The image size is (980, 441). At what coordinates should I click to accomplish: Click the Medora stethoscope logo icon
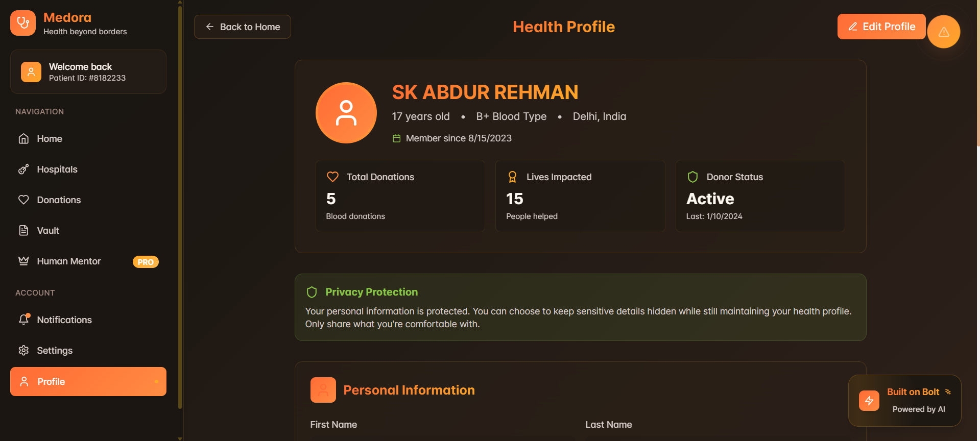coord(23,23)
